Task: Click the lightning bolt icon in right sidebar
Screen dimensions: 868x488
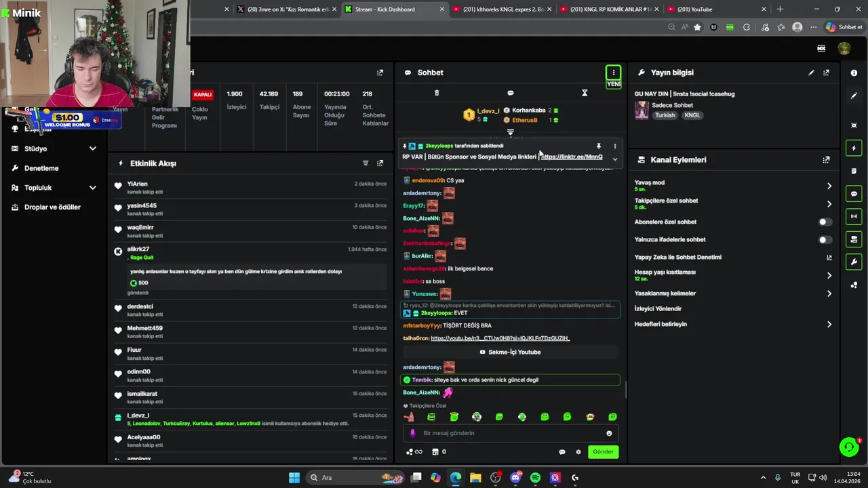Action: 854,148
